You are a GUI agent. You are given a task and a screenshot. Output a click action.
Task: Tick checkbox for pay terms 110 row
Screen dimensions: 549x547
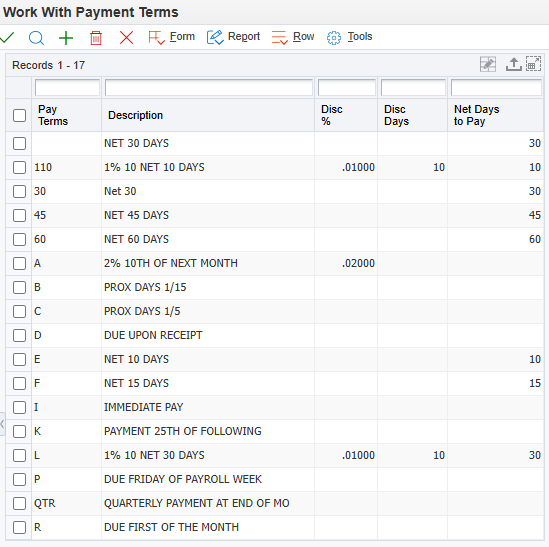point(19,167)
